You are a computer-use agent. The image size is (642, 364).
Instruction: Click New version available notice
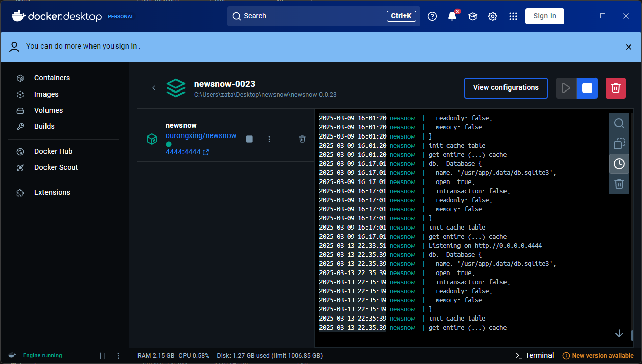click(x=598, y=356)
